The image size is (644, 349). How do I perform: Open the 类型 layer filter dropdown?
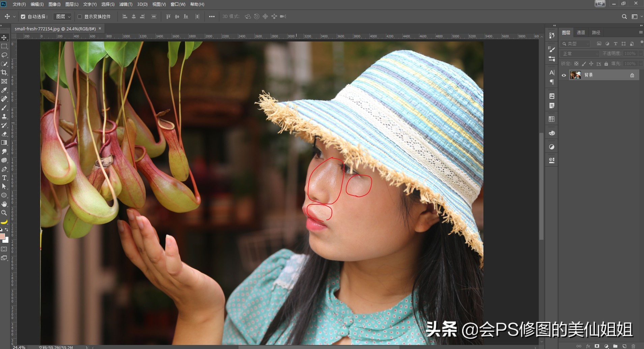(x=575, y=44)
